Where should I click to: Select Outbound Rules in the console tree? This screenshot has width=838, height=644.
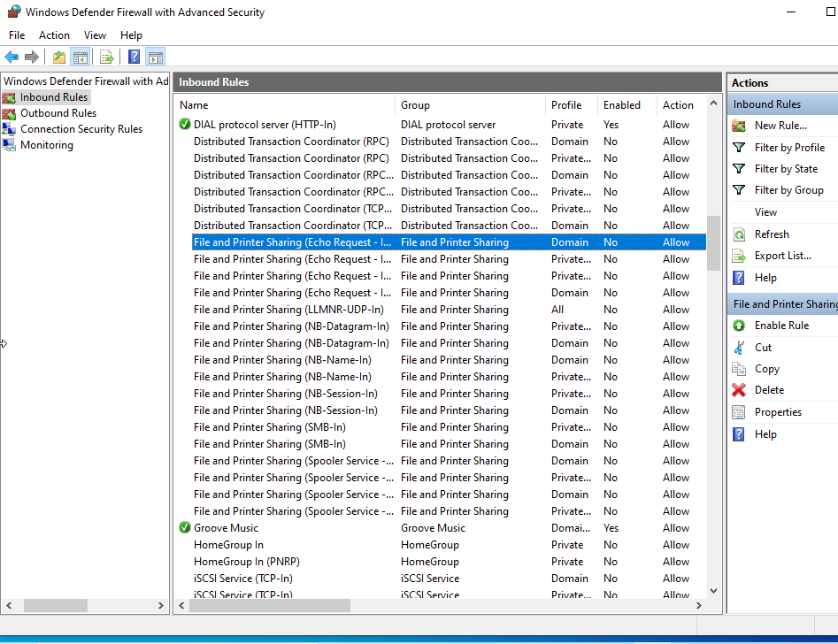(58, 113)
